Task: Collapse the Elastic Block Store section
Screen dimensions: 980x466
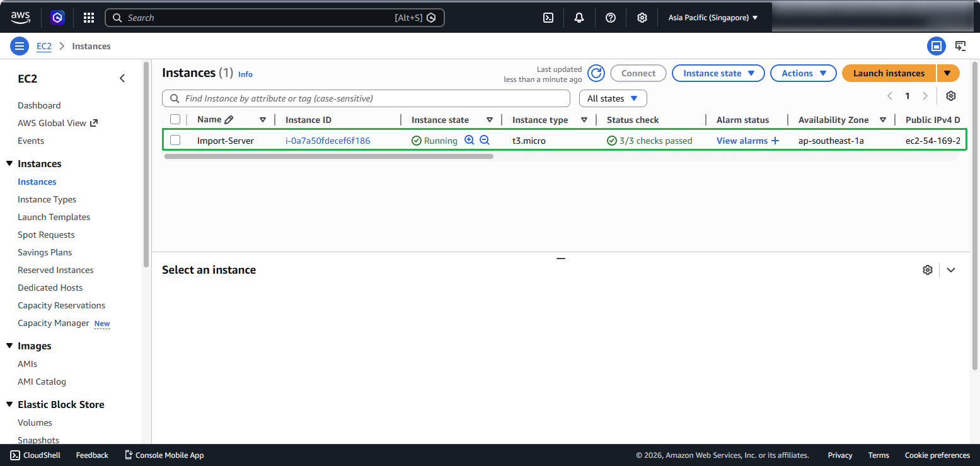Action: click(9, 404)
